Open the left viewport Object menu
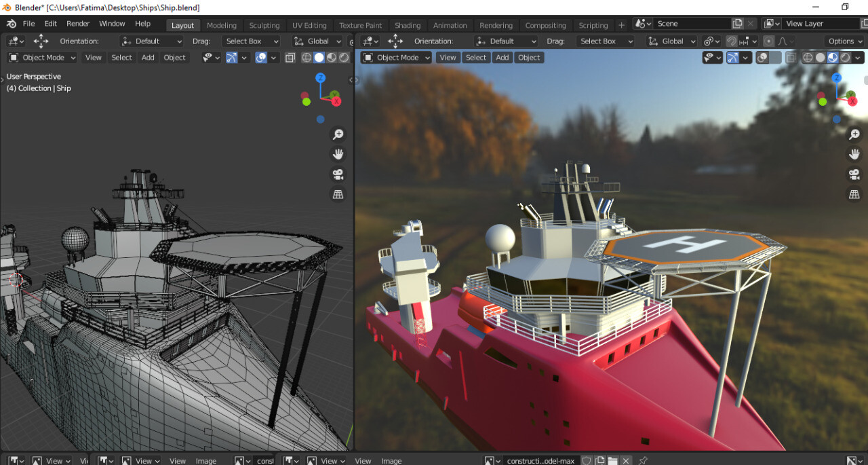868x465 pixels. click(x=175, y=58)
